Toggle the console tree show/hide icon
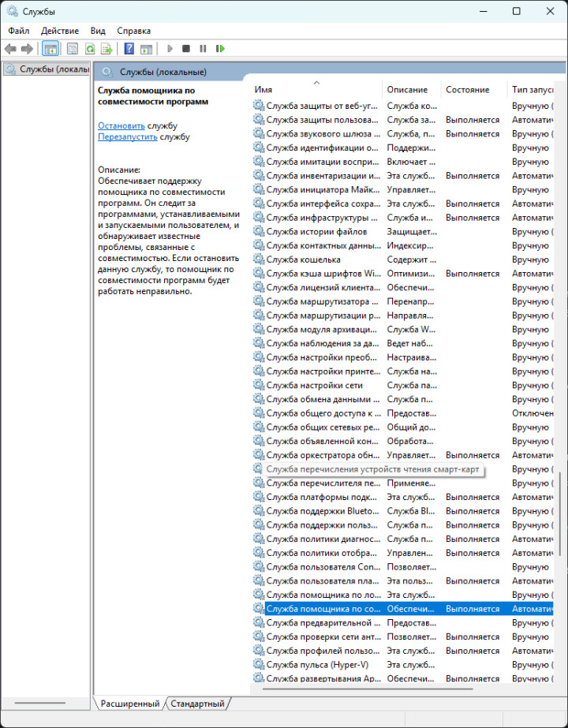 tap(50, 49)
